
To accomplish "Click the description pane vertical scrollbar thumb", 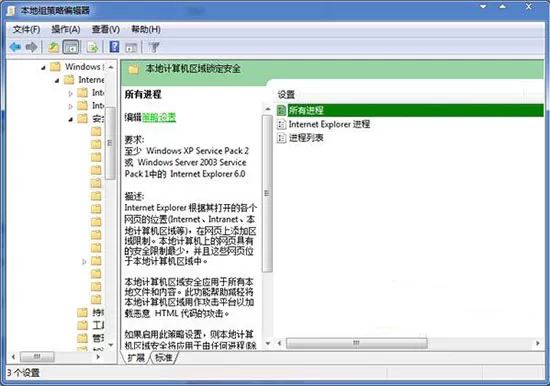I will coord(267,193).
